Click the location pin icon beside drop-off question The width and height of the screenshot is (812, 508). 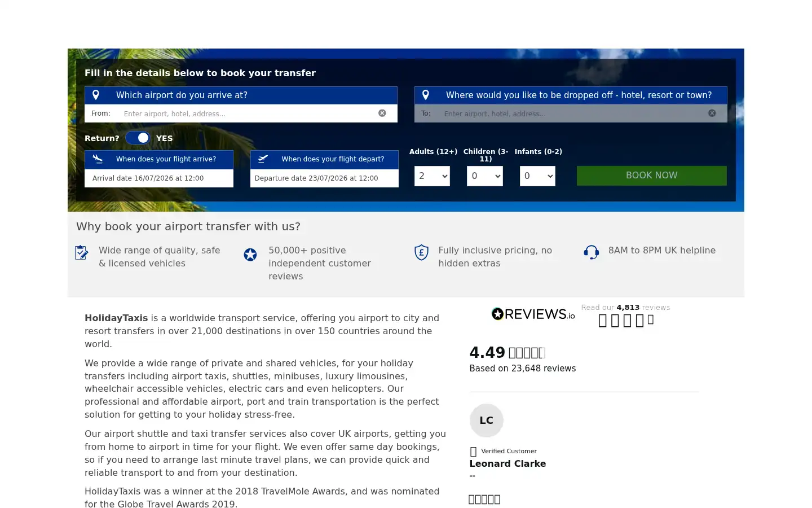coord(426,95)
